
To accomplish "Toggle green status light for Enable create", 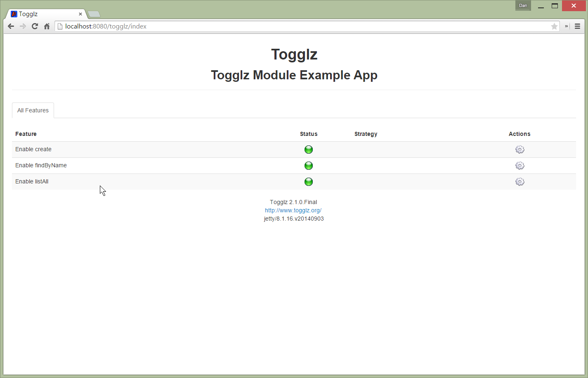I will [x=309, y=150].
